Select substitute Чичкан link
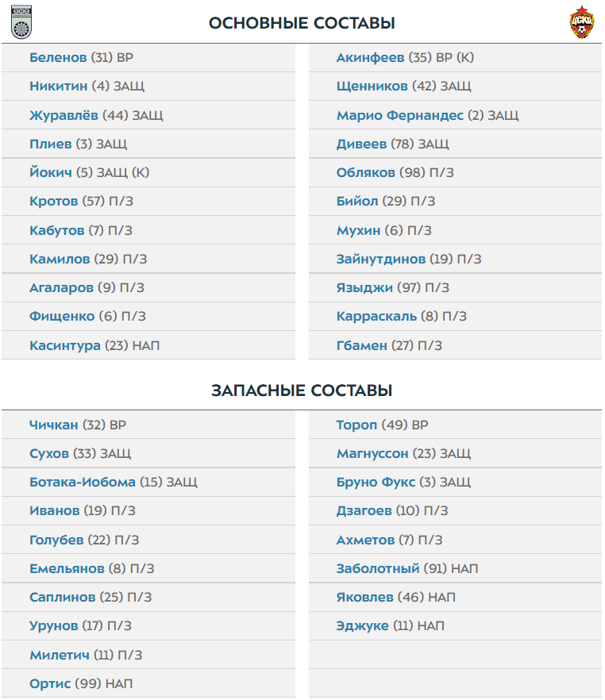The image size is (605, 700). point(54,425)
